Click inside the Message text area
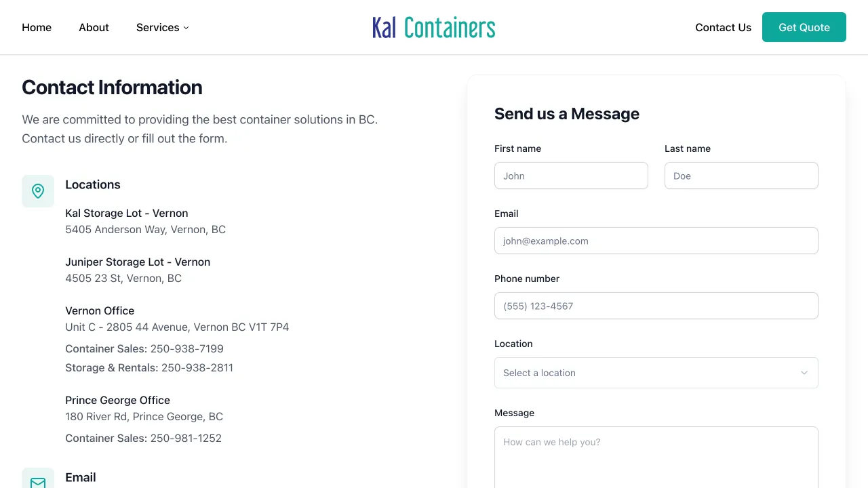This screenshot has width=868, height=488. (x=656, y=454)
